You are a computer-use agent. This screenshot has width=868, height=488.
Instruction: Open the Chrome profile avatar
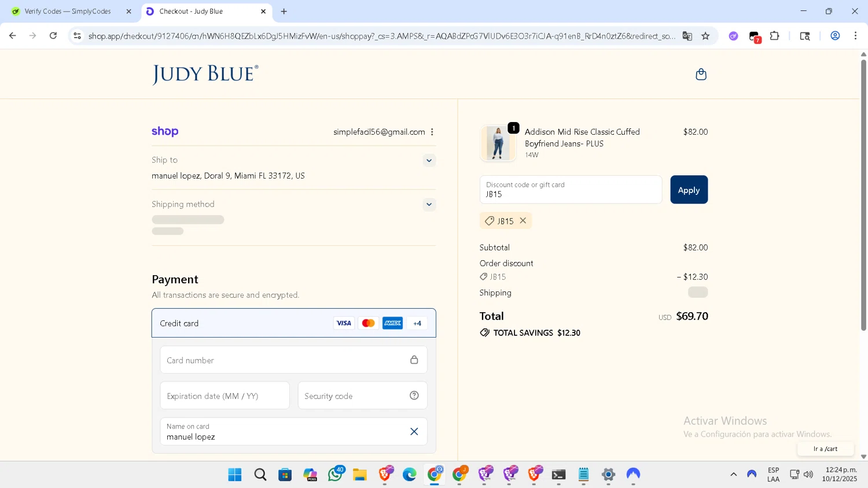835,36
